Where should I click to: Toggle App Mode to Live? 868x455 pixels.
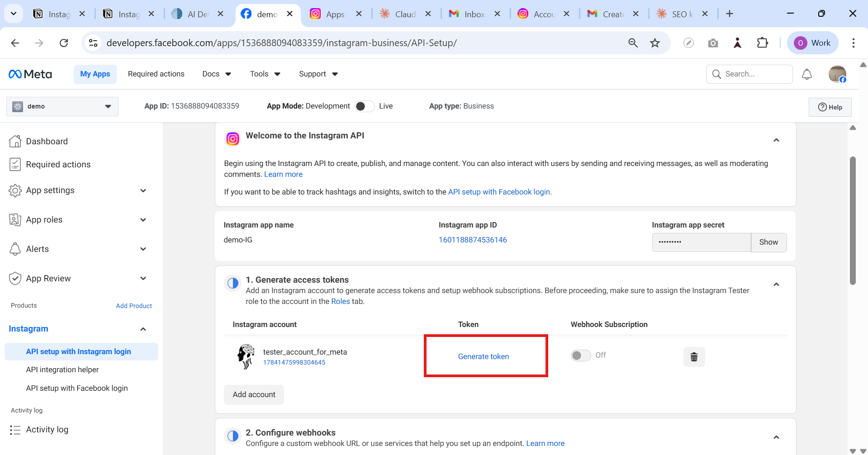(364, 106)
